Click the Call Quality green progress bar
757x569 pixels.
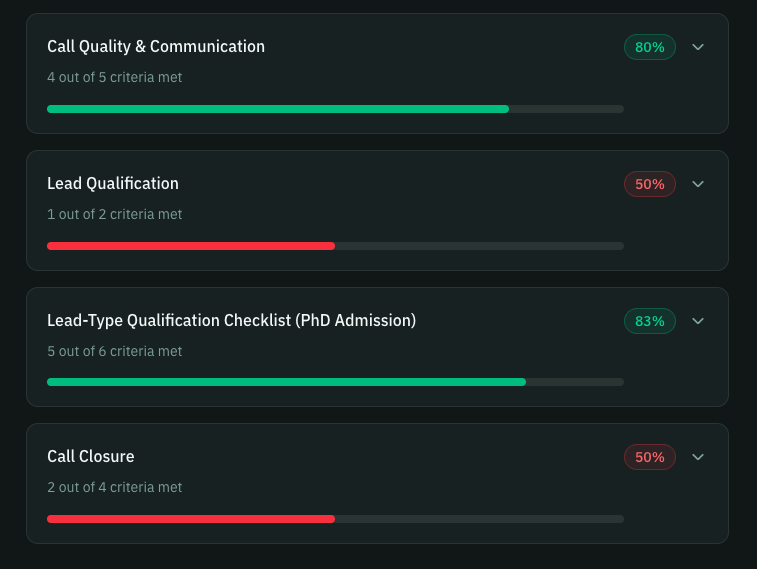click(x=278, y=109)
